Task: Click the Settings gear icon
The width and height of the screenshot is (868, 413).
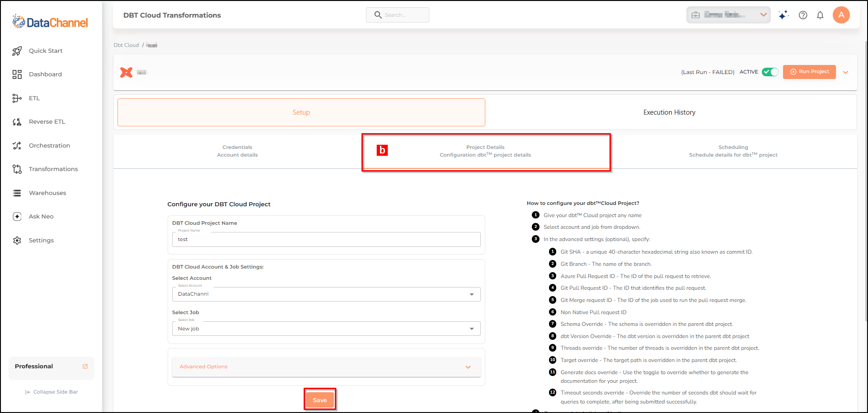Action: point(17,241)
